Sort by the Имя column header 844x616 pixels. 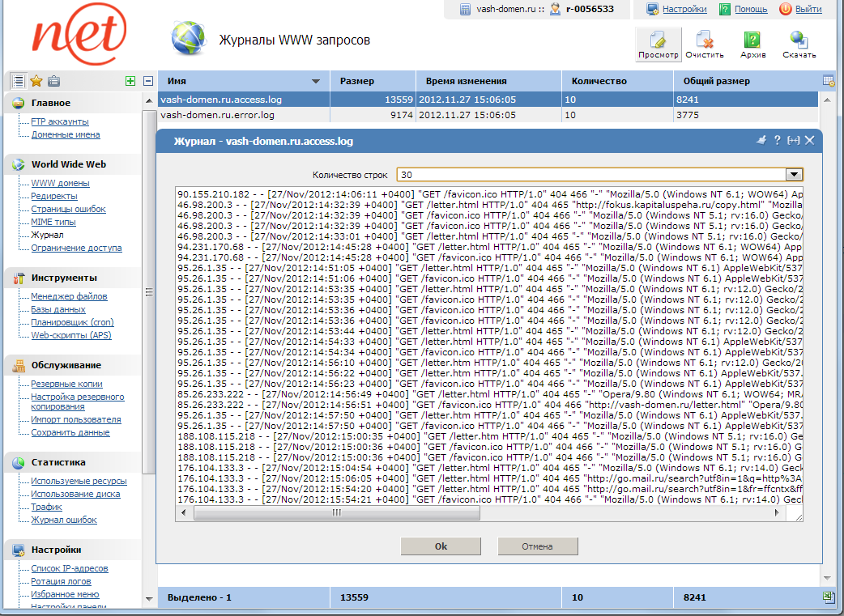point(243,81)
